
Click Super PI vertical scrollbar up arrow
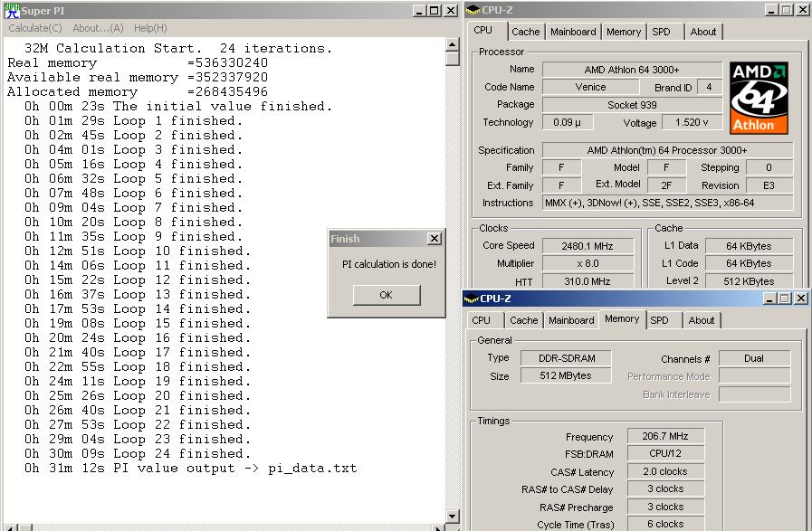(452, 44)
